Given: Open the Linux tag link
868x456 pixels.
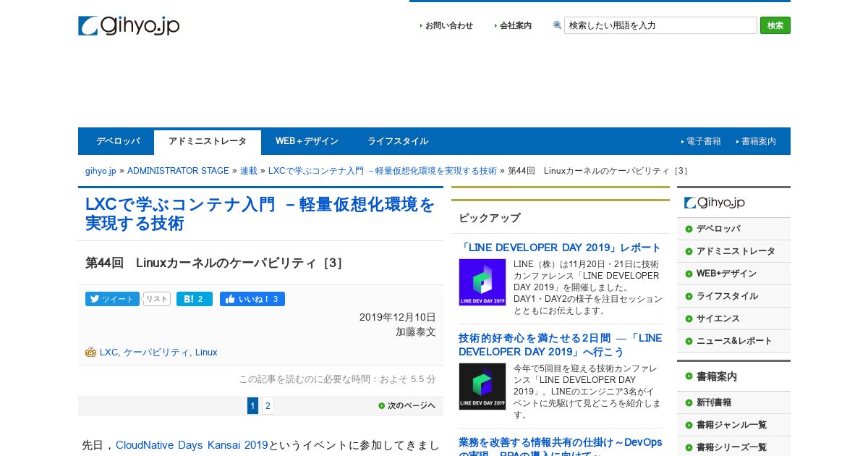Looking at the screenshot, I should click(x=206, y=352).
